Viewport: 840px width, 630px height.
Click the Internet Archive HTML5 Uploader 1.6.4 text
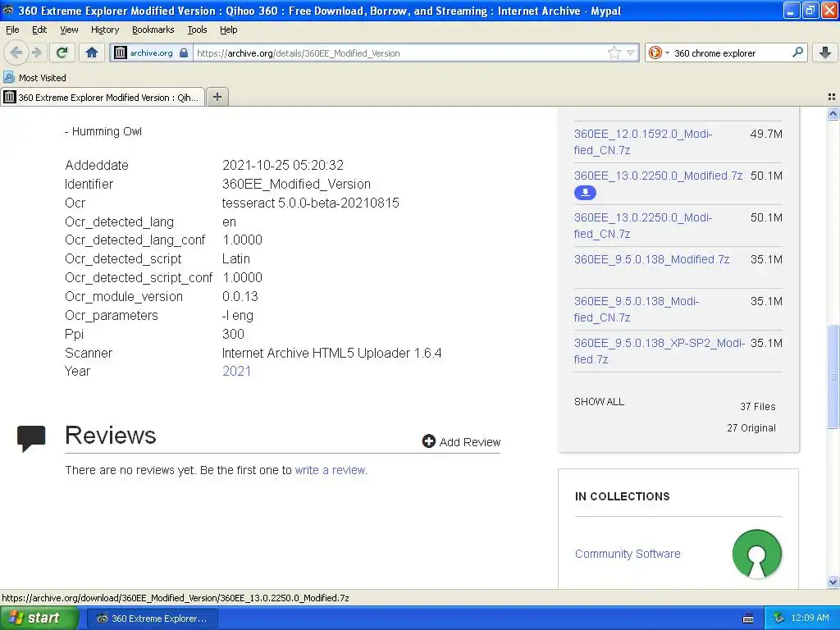tap(331, 353)
